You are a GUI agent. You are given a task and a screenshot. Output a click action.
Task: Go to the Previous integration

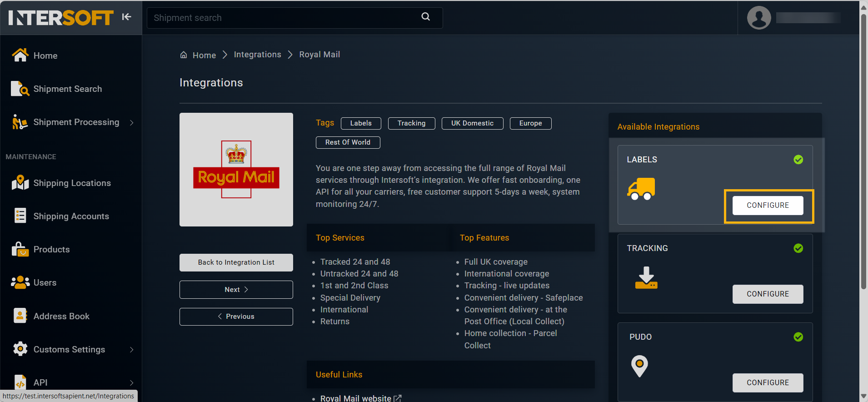click(236, 317)
